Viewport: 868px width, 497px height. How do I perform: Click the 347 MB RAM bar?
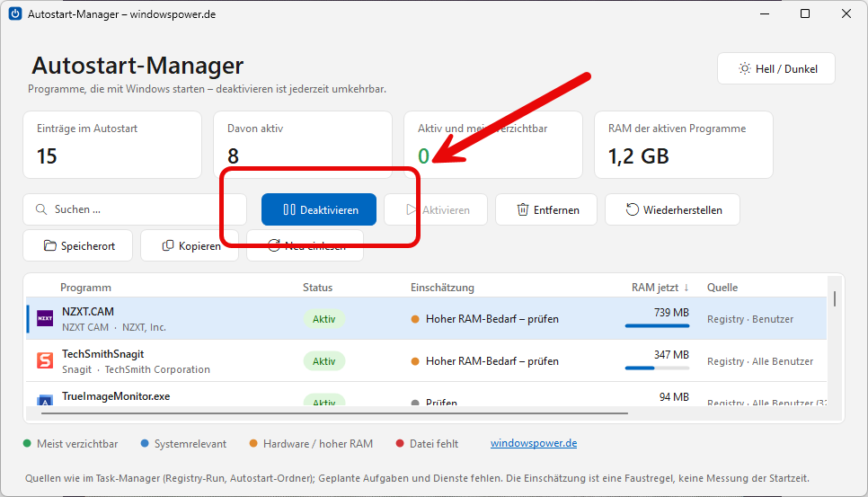pos(657,368)
